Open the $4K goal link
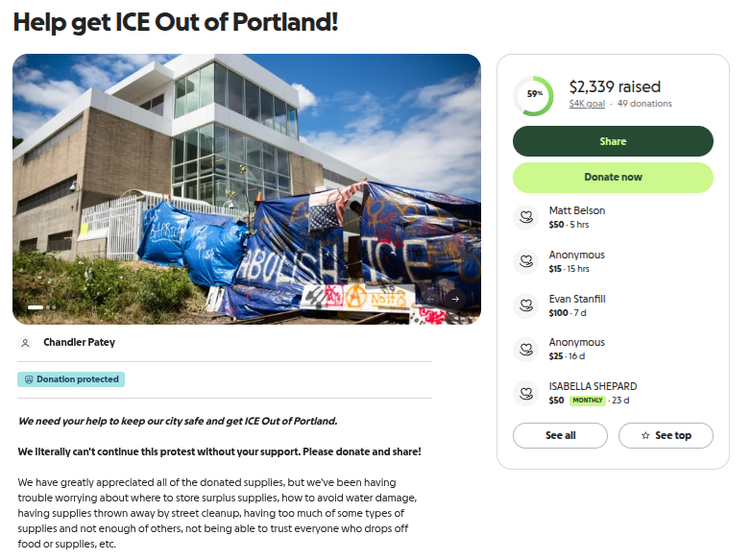This screenshot has height=560, width=751. coord(587,104)
